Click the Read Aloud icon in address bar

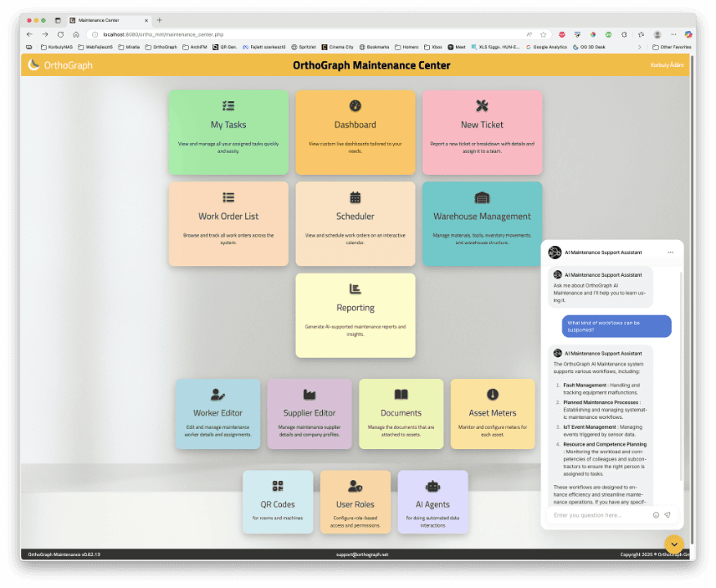click(530, 34)
